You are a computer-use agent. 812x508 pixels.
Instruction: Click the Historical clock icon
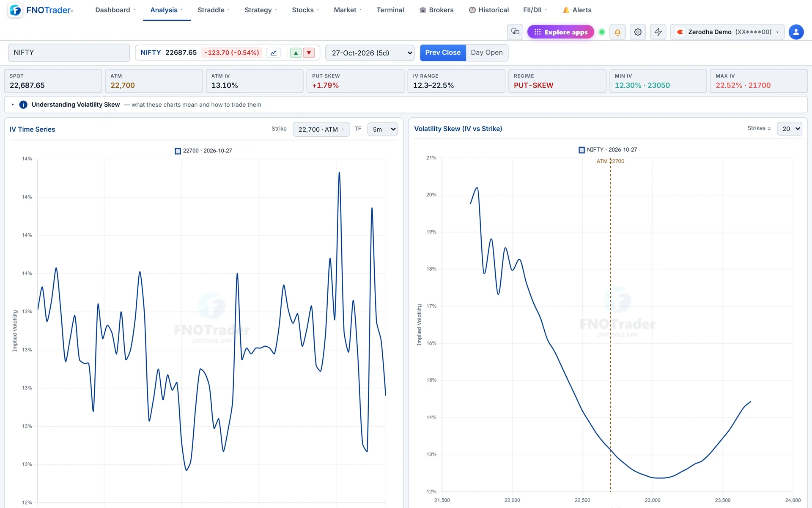coord(472,10)
